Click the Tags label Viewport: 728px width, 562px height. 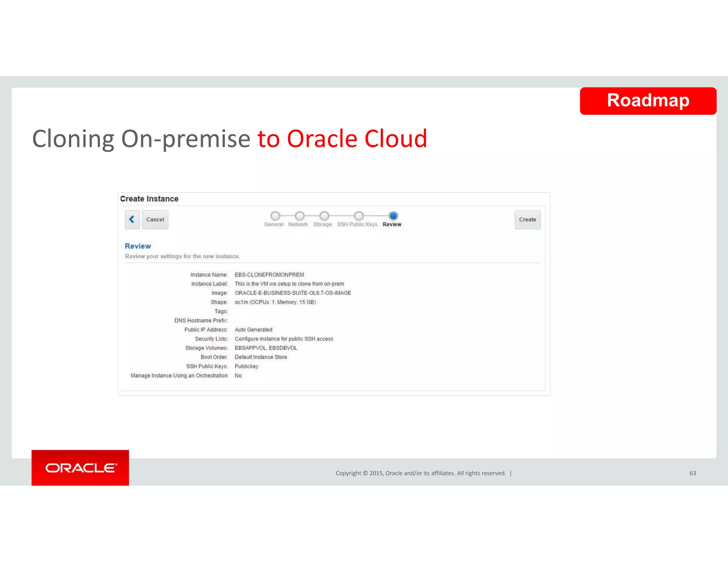coord(221,312)
